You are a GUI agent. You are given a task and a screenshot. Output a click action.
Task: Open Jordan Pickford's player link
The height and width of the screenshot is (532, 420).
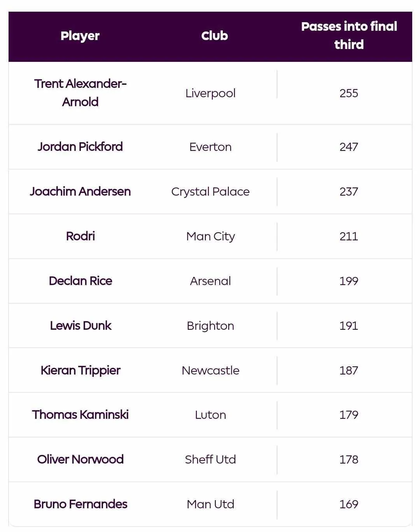(x=80, y=147)
